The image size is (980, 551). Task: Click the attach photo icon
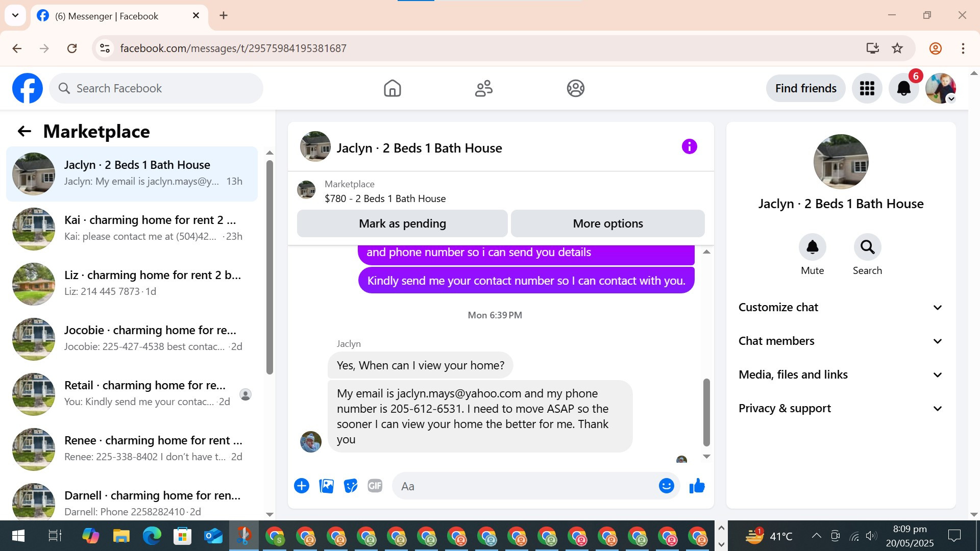(x=326, y=486)
